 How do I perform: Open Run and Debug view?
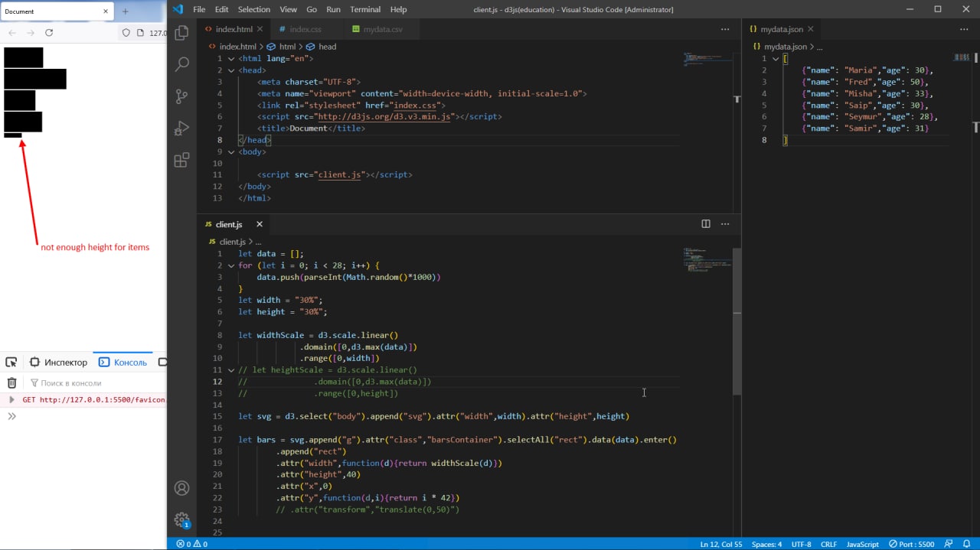click(x=181, y=129)
